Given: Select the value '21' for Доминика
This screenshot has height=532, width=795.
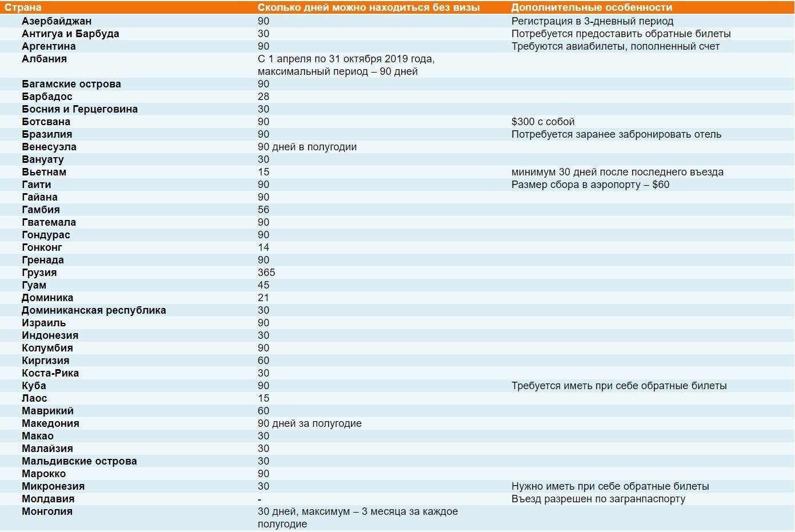Looking at the screenshot, I should (263, 298).
